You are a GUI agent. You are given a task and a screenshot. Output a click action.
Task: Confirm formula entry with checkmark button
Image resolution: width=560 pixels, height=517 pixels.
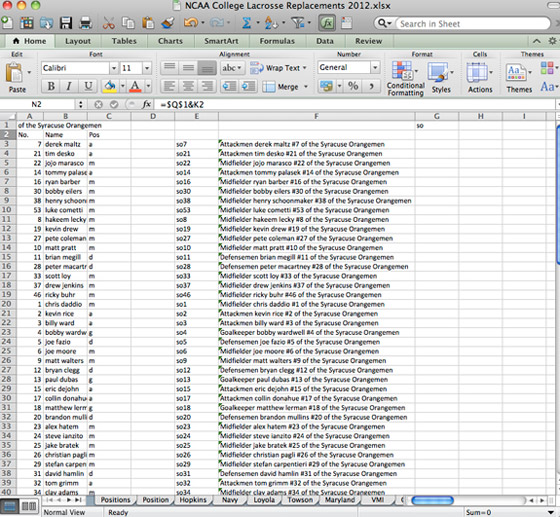(x=114, y=104)
